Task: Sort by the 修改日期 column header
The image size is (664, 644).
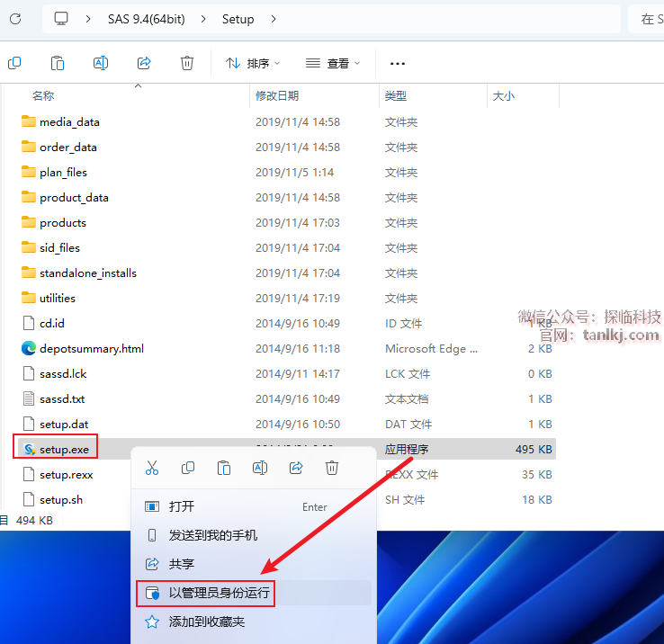Action: (277, 96)
